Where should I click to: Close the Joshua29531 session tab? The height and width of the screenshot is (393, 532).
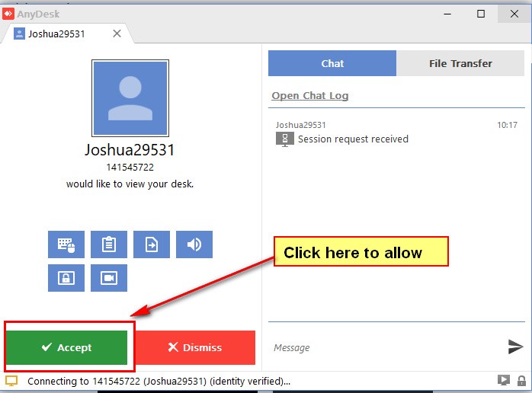(x=117, y=34)
